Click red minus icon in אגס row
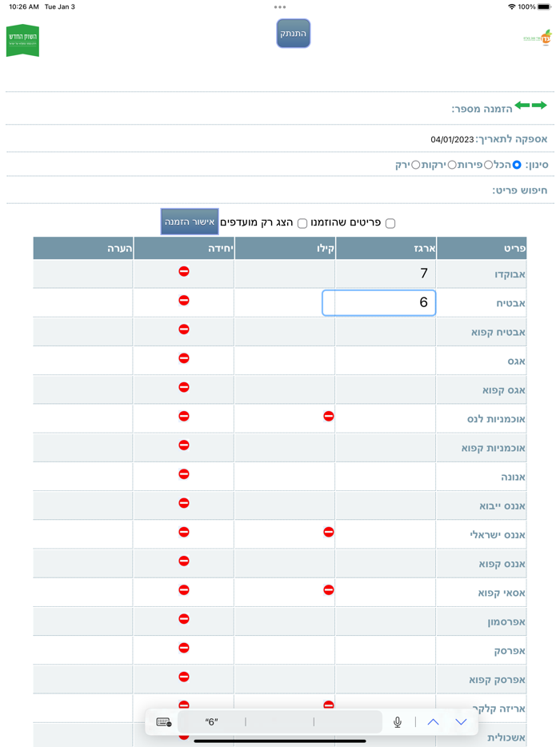 pyautogui.click(x=184, y=358)
